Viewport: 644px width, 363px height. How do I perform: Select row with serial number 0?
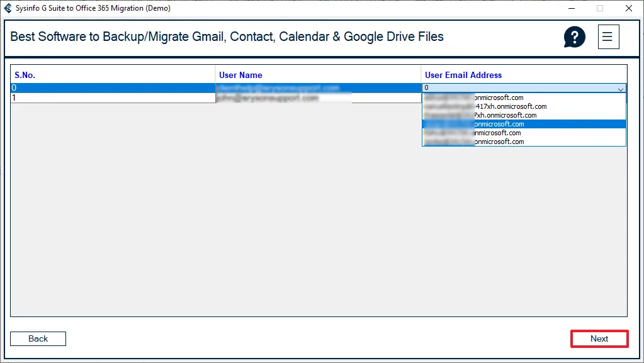113,88
